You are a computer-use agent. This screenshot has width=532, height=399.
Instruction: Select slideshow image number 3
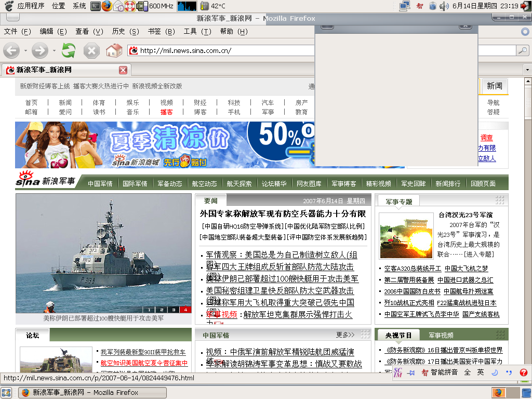pyautogui.click(x=174, y=310)
